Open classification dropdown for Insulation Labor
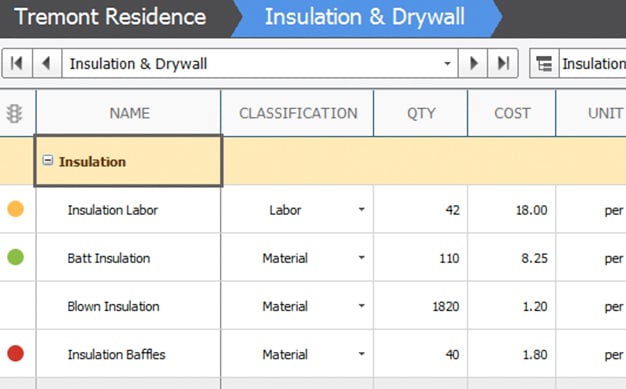Screen dimensions: 626x389 click(362, 209)
